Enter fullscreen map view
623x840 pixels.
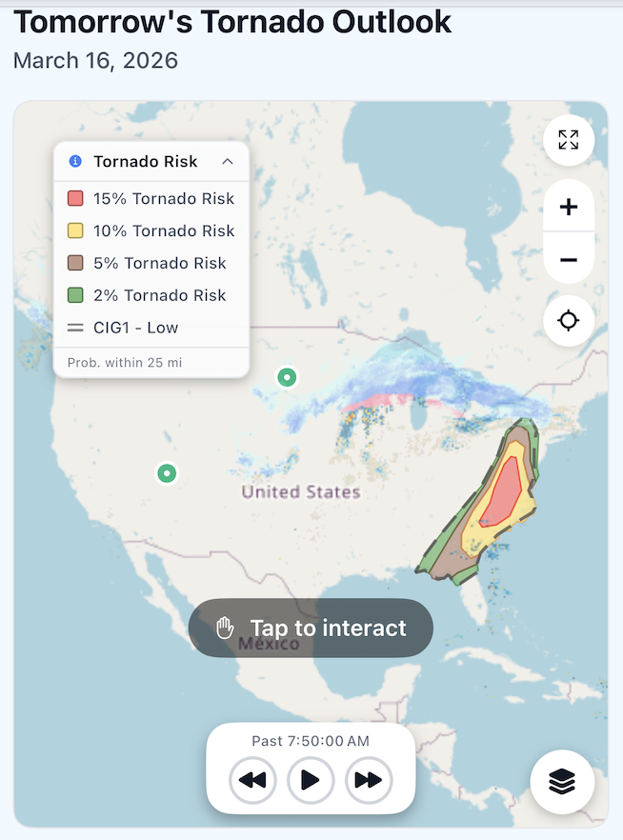(x=569, y=140)
